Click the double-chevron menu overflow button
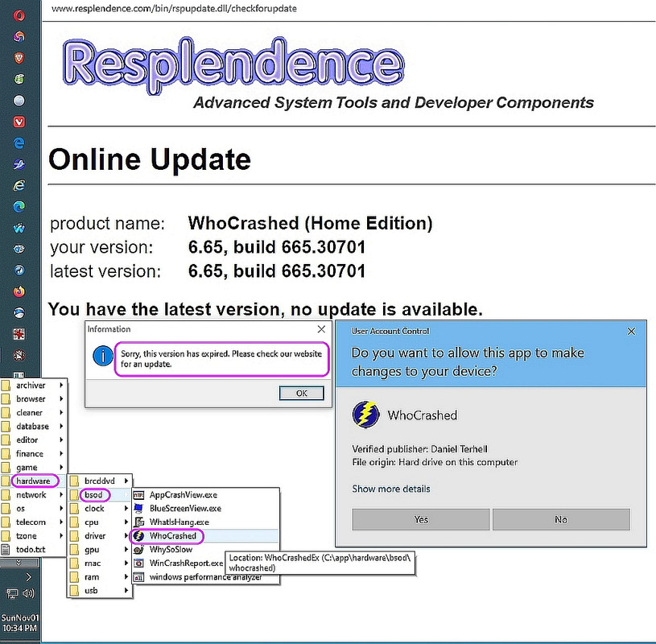The height and width of the screenshot is (644, 656). [19, 563]
